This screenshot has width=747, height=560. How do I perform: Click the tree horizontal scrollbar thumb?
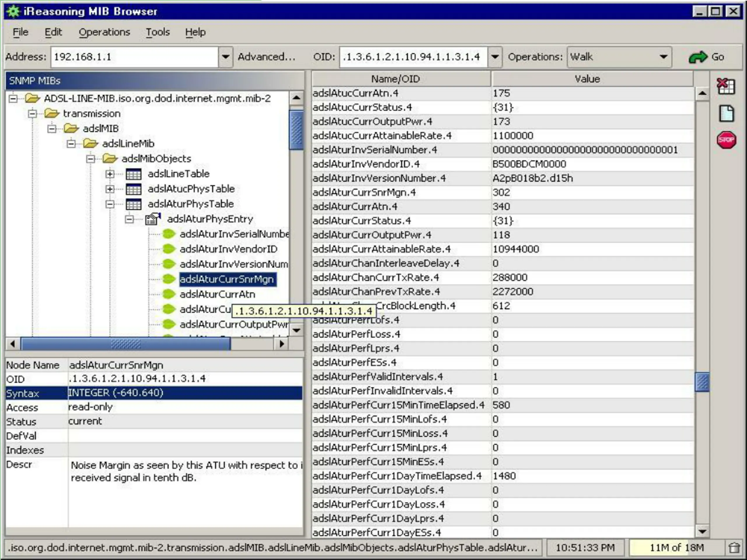point(126,344)
